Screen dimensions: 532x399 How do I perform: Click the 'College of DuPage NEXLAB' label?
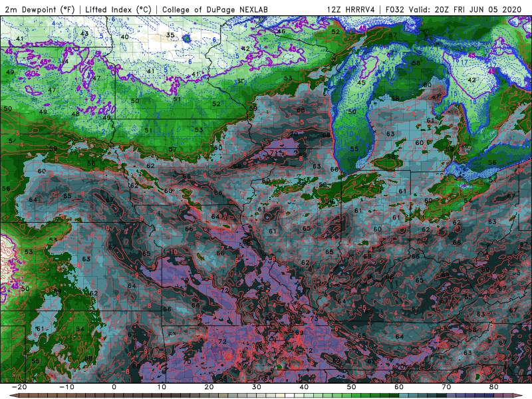215,9
